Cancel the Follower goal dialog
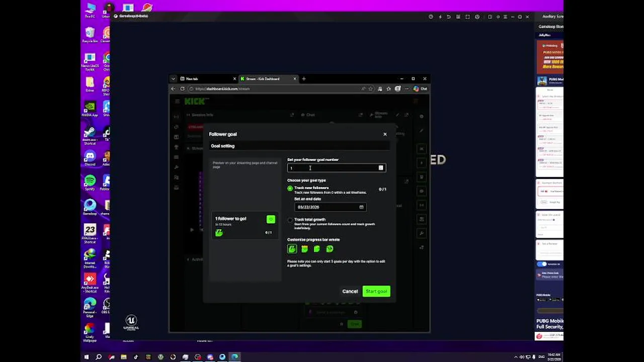 pyautogui.click(x=350, y=291)
